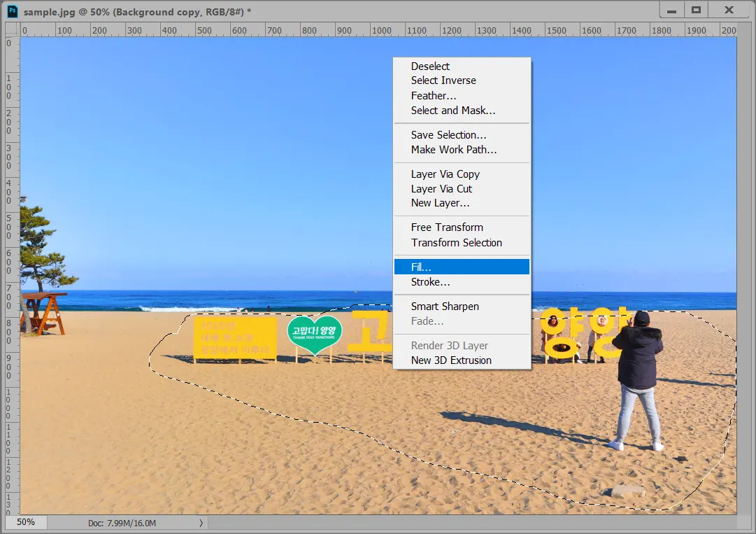
Task: Close the sample.jpg document window
Action: point(729,10)
